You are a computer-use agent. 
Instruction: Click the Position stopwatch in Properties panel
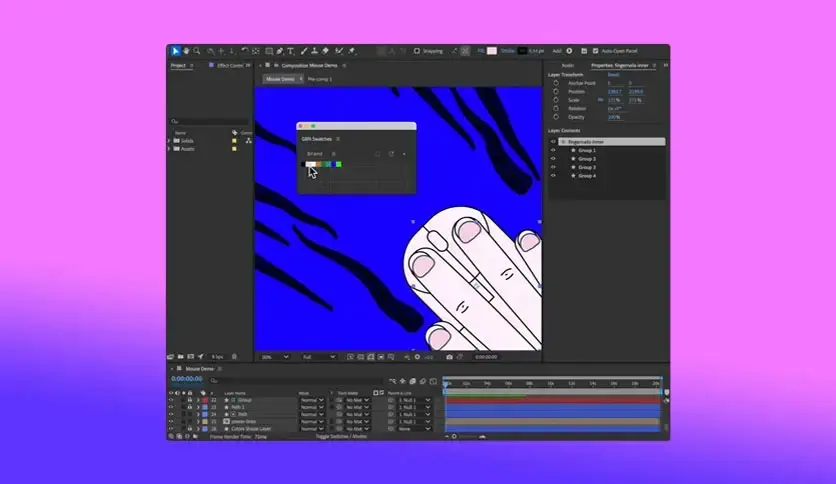pyautogui.click(x=556, y=92)
